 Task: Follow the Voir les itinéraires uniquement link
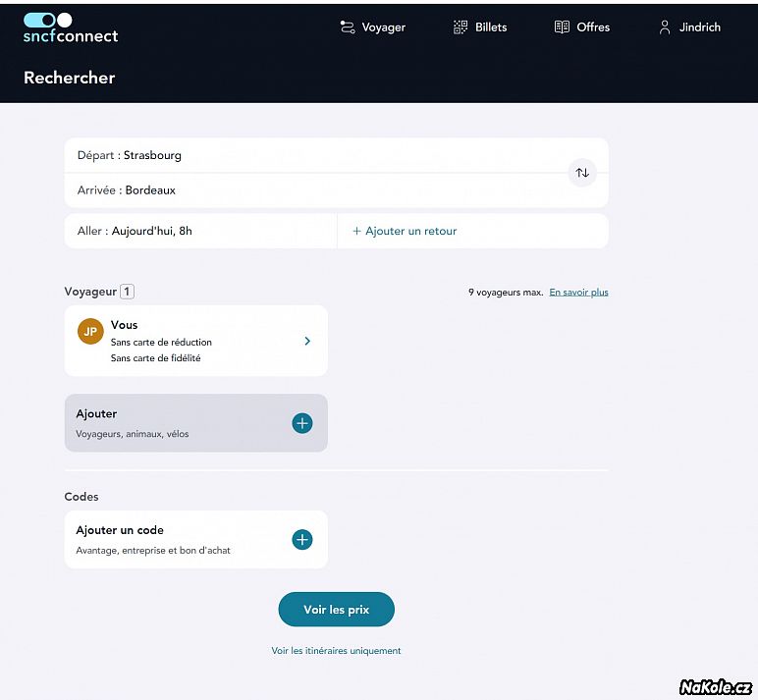(336, 651)
